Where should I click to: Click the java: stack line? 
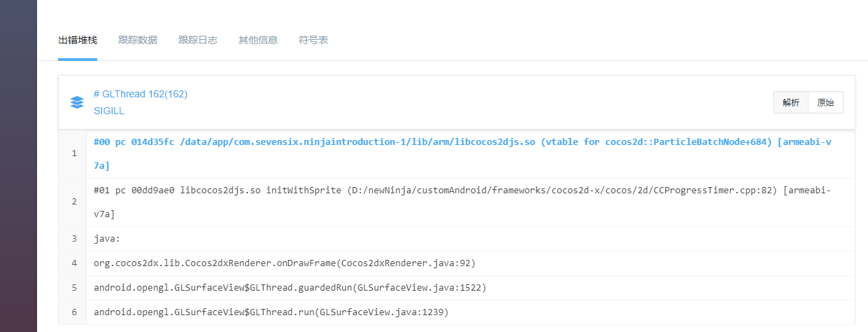(x=107, y=239)
